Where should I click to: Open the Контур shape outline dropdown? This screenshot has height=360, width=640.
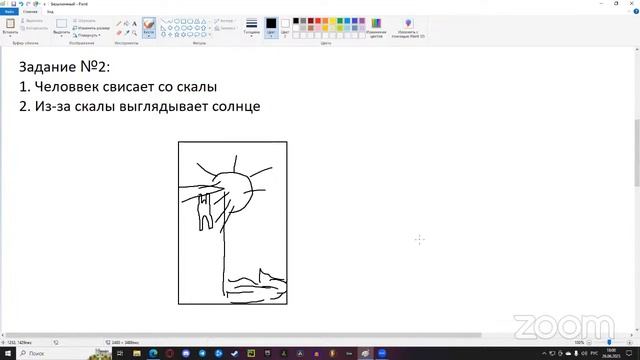pos(225,21)
